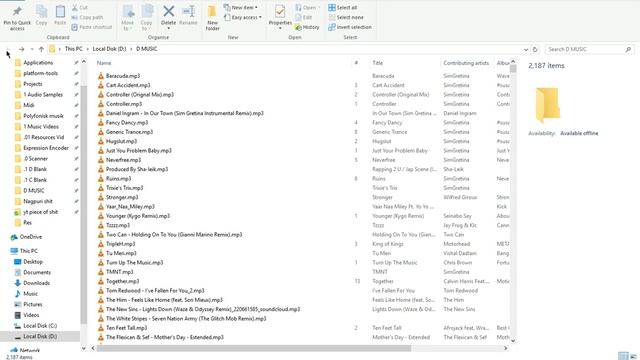Select Controller (Orignal Mix).mp3 file
The width and height of the screenshot is (640, 360).
point(140,95)
